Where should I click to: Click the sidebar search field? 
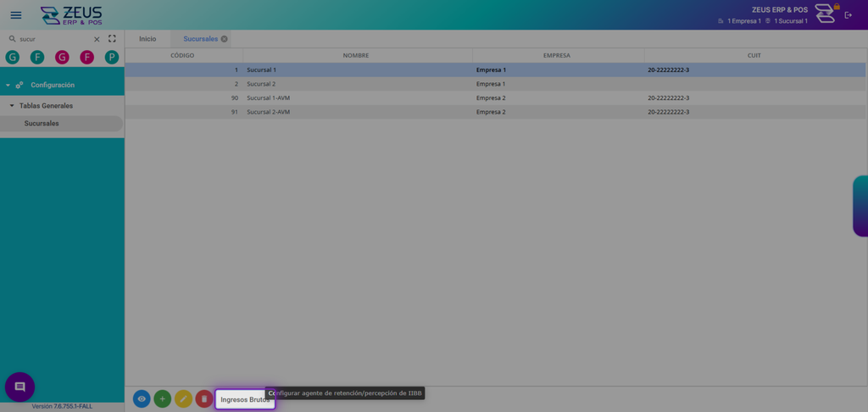[x=54, y=39]
